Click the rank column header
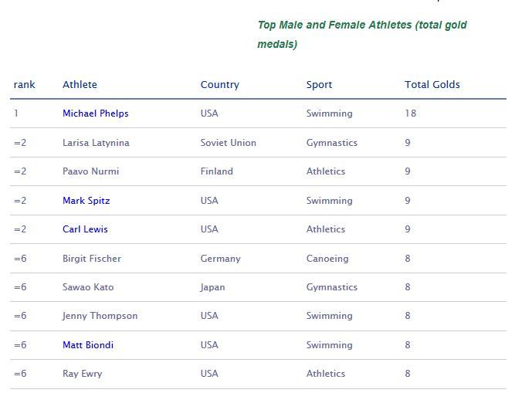The height and width of the screenshot is (410, 532). (25, 85)
